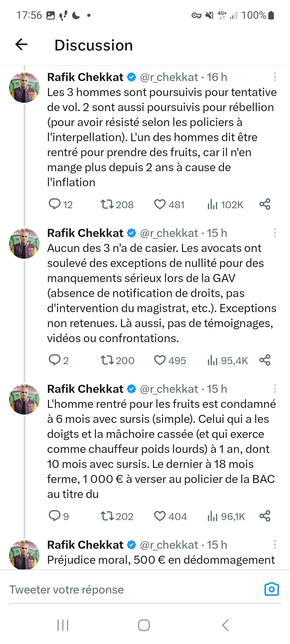This screenshot has width=290, height=644.
Task: Open three-dot menu on 'Aucun des 3' tweet
Action: (x=275, y=233)
